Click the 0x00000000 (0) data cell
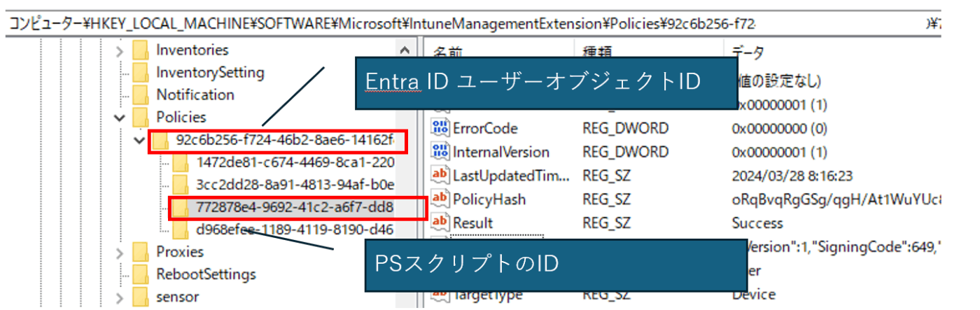The image size is (980, 310). click(x=779, y=129)
